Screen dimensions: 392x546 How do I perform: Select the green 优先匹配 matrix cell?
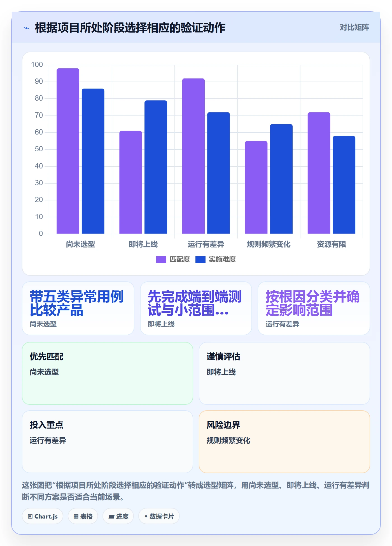pos(108,373)
